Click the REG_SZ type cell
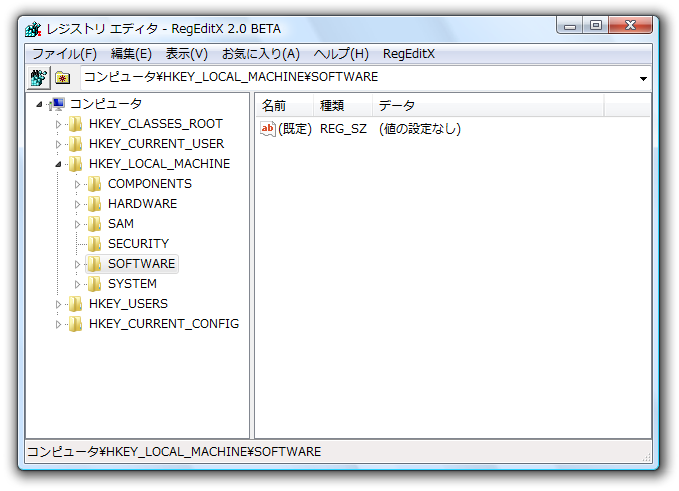 coord(343,129)
